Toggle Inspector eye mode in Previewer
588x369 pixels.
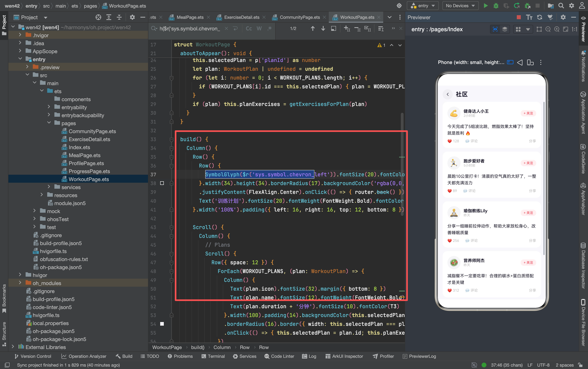click(495, 29)
